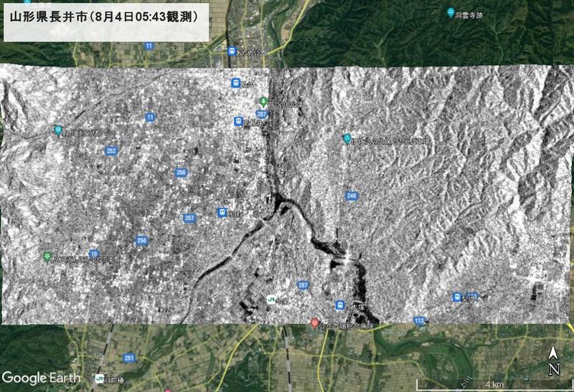574x392 pixels.
Task: Select the station icon below the Route 287 shield by the park
Action: (239, 121)
